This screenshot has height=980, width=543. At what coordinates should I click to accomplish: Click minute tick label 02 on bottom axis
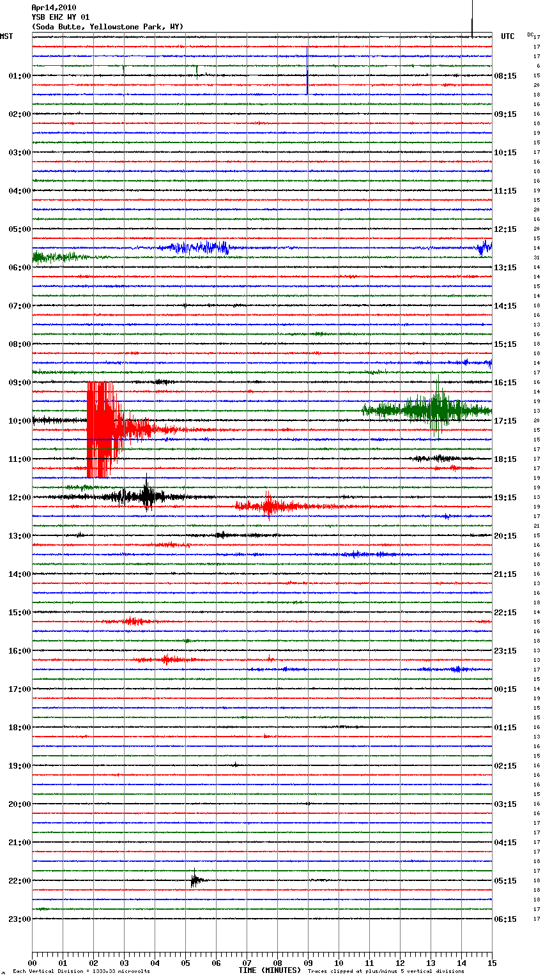[93, 963]
